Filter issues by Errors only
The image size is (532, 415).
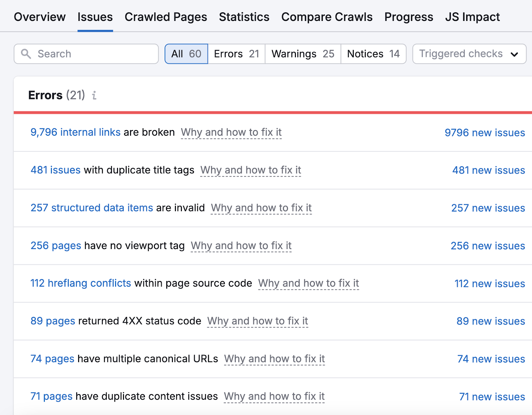pos(236,54)
